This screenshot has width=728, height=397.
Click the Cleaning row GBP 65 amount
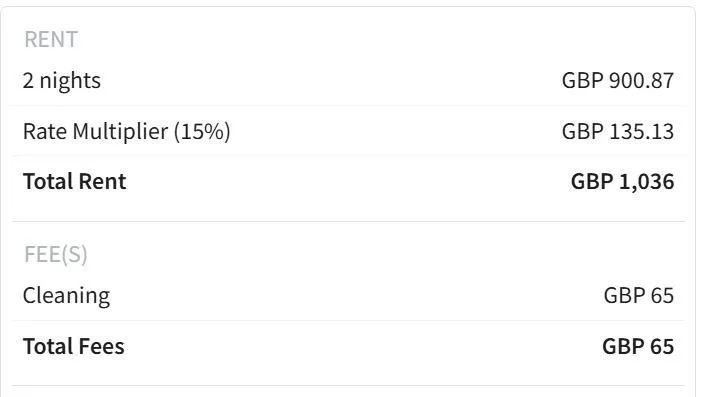click(638, 296)
